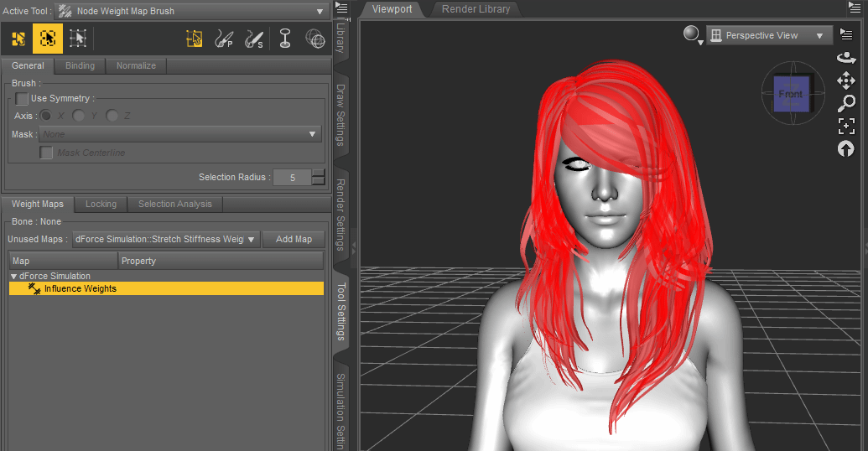The width and height of the screenshot is (868, 451).
Task: Open the Library side tab
Action: pyautogui.click(x=341, y=38)
